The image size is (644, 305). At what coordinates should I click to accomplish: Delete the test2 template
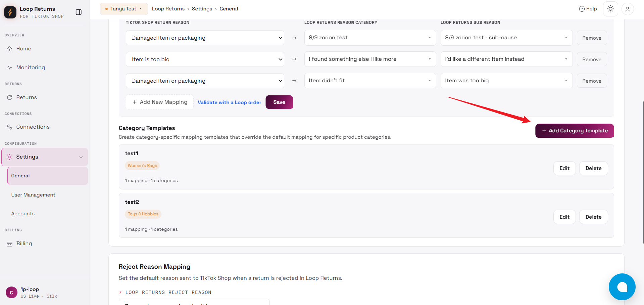coord(593,217)
